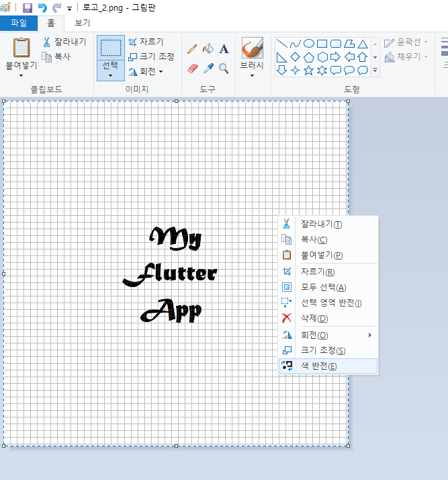Select the Magnifier tool
Image resolution: width=448 pixels, height=480 pixels.
point(224,69)
